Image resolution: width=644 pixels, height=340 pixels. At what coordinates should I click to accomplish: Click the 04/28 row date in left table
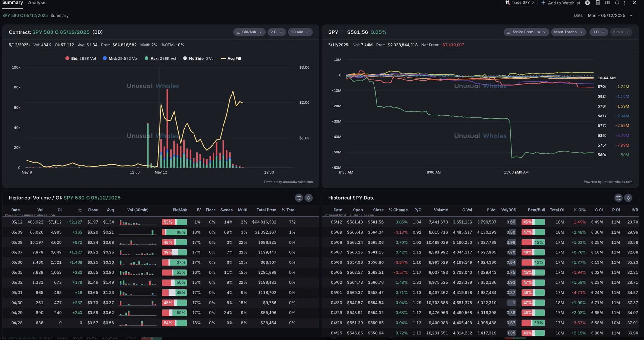[x=17, y=323]
